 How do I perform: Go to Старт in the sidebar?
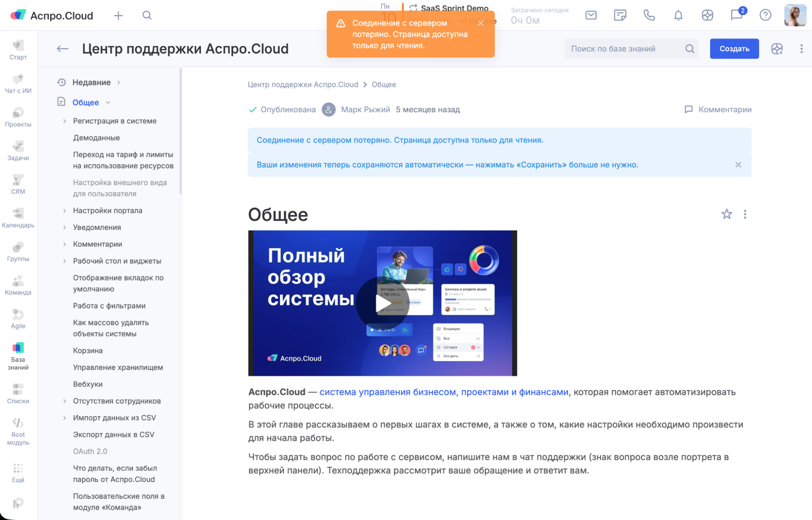pos(18,50)
